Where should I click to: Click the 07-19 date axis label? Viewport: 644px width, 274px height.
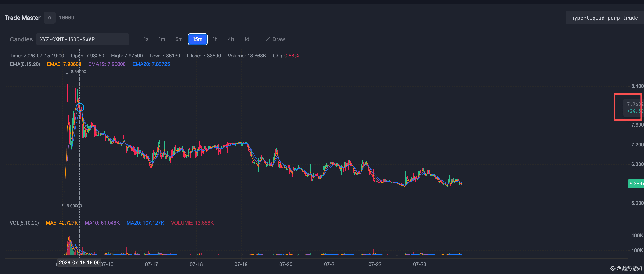pos(241,264)
